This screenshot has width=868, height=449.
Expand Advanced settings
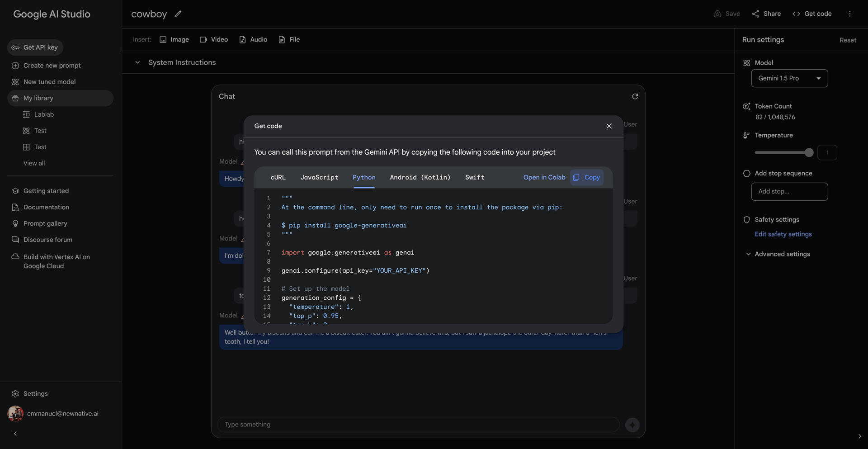pyautogui.click(x=778, y=254)
